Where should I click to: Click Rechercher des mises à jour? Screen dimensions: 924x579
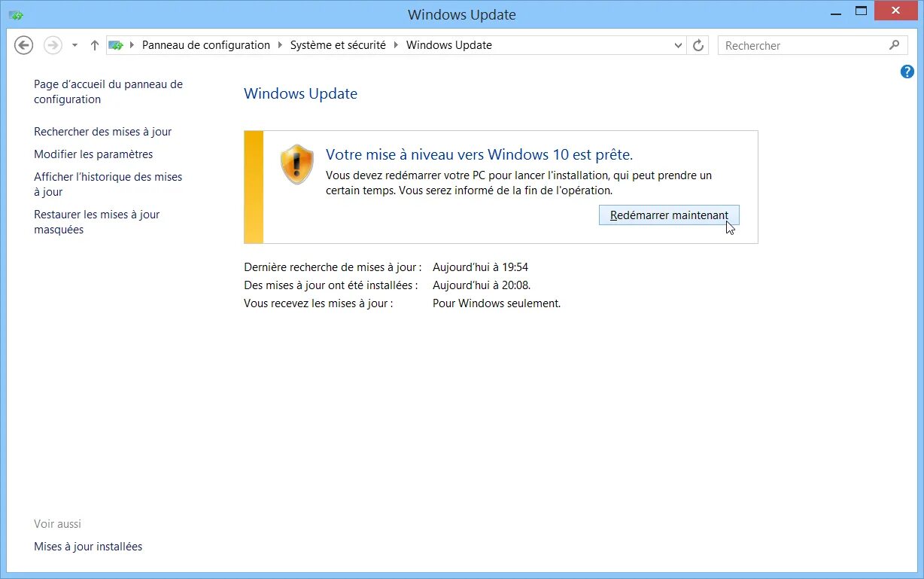coord(103,132)
